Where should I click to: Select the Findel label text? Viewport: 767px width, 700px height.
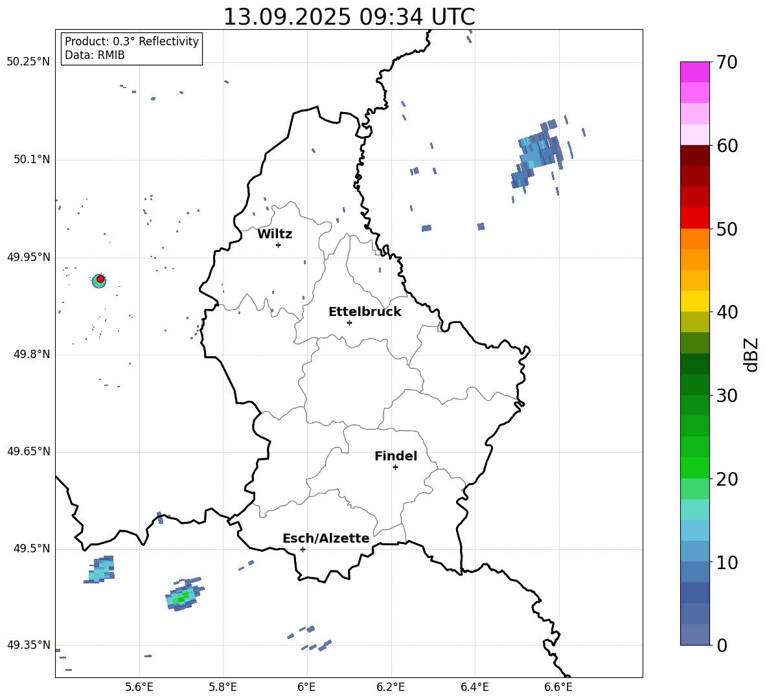pyautogui.click(x=396, y=456)
